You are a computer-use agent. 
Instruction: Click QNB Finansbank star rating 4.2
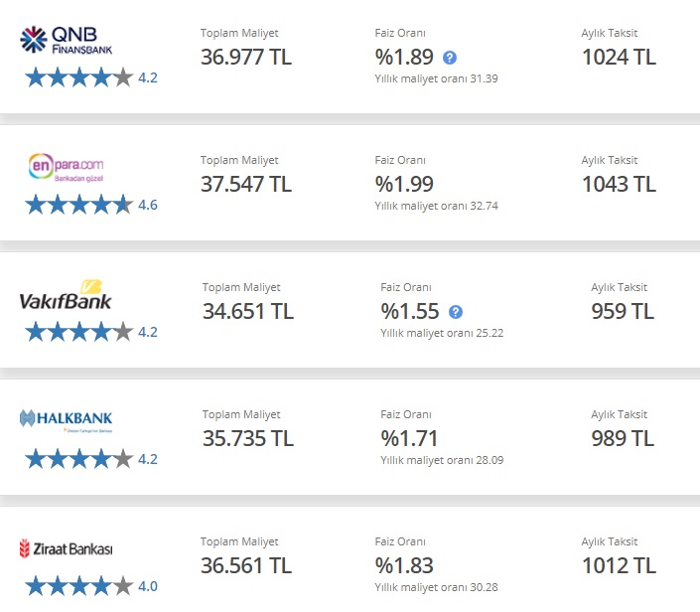click(91, 77)
